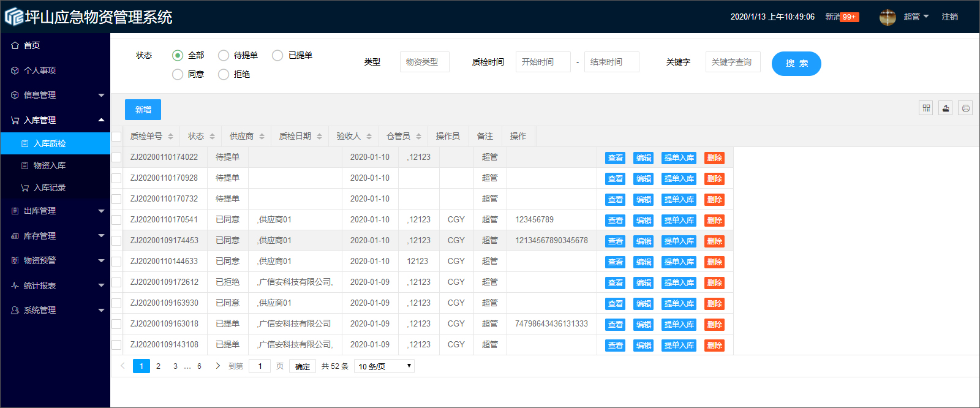Click 查看 for row ZJ20200110174022
The image size is (980, 408).
click(616, 158)
